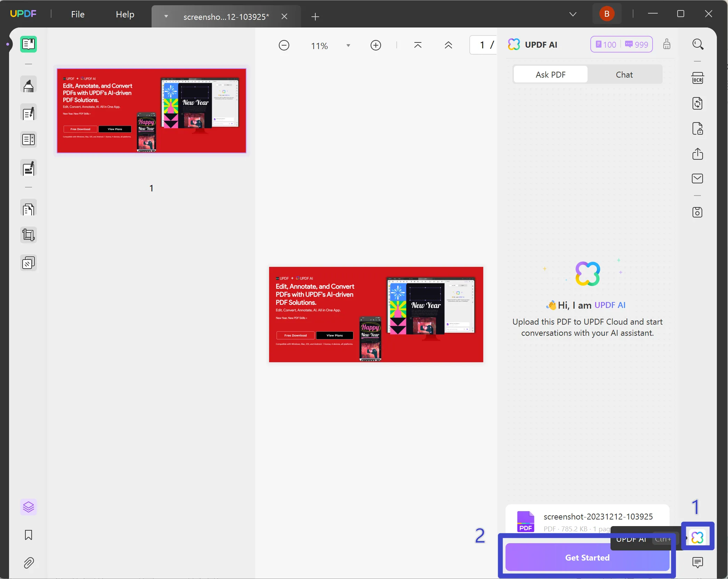Open the Help menu
The width and height of the screenshot is (728, 579).
[125, 14]
